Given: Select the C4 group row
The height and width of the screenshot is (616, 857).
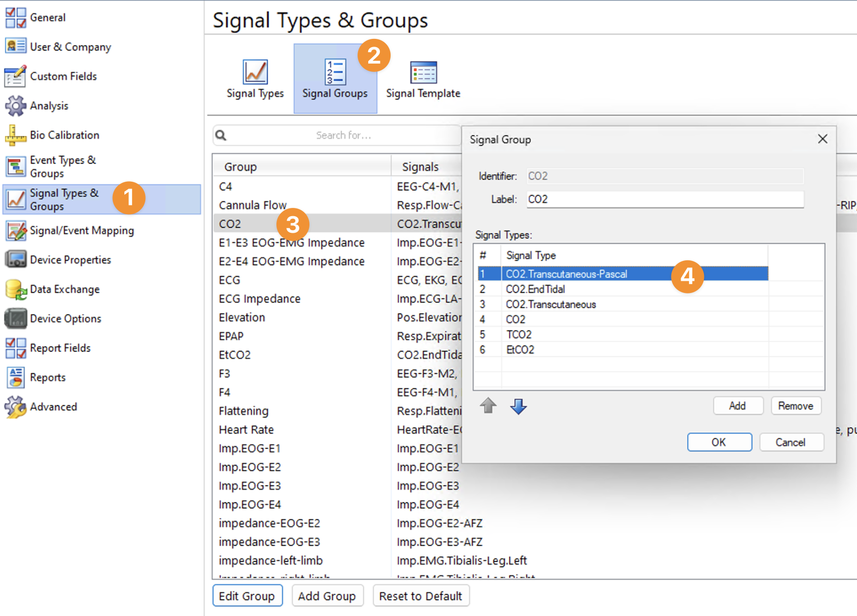Looking at the screenshot, I should (302, 187).
